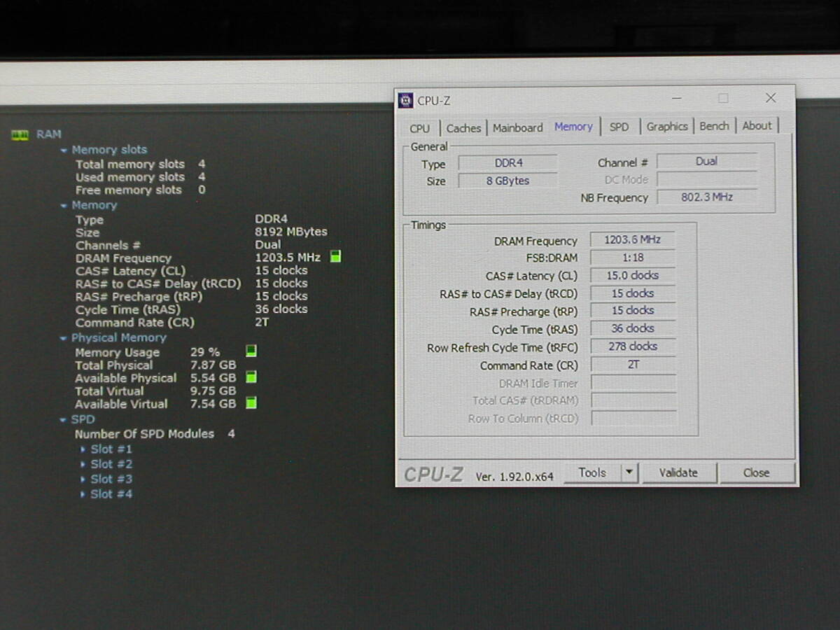
Task: Click the CAS# Latency 15.0 clocks field
Action: pos(633,276)
